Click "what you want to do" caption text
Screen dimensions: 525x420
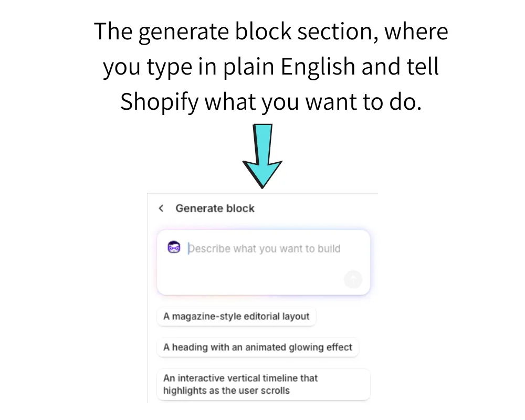pos(313,101)
